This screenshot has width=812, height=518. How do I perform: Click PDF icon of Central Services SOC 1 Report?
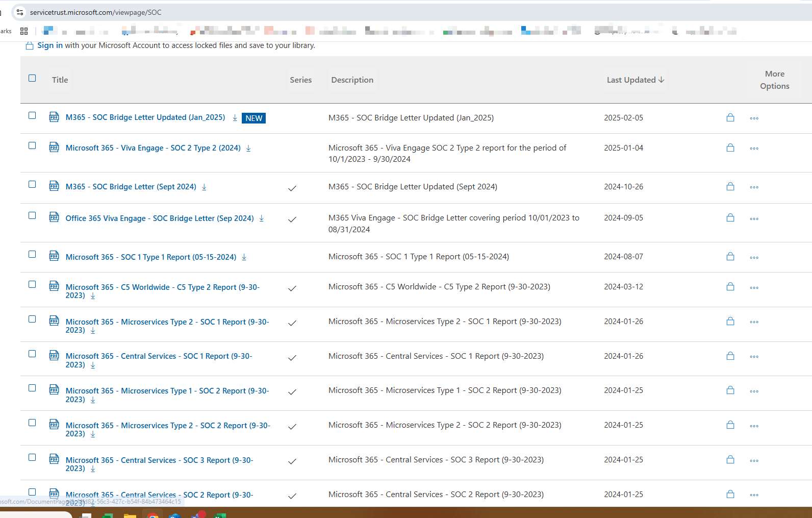(x=54, y=355)
